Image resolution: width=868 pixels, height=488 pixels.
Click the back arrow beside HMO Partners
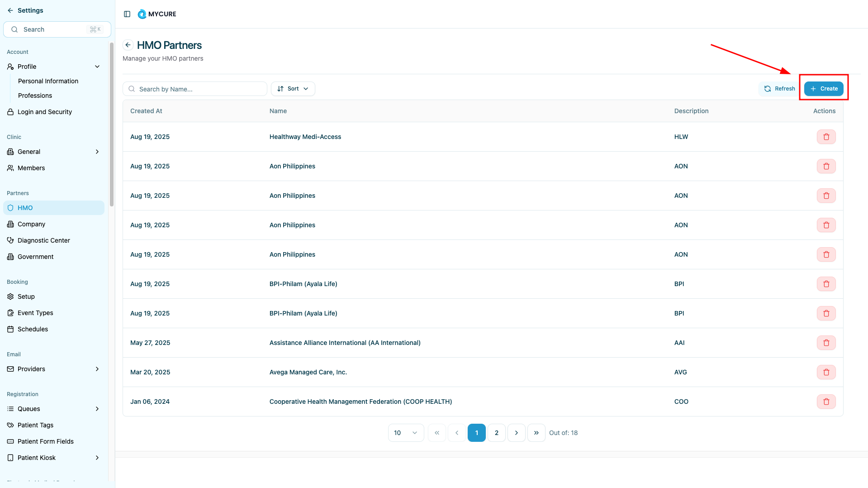coord(128,45)
